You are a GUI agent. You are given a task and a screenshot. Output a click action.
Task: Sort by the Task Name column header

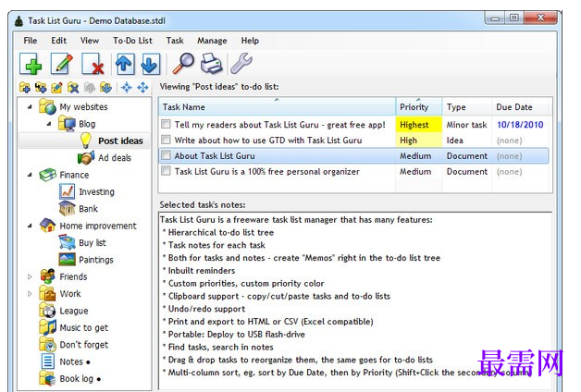pyautogui.click(x=277, y=107)
